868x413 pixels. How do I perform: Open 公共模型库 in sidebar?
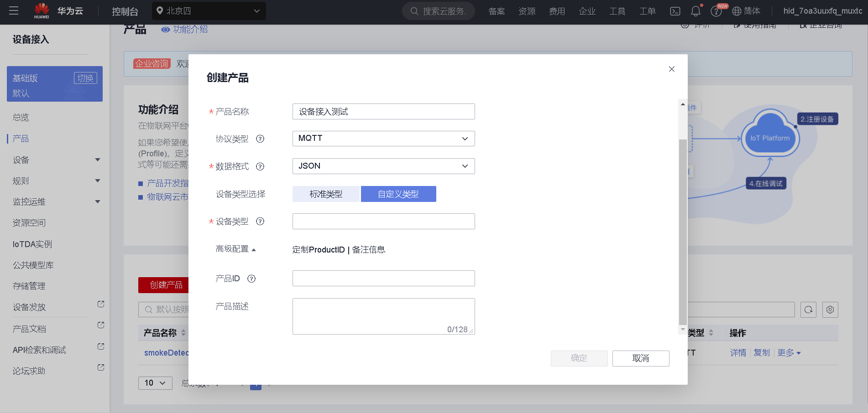tap(33, 265)
